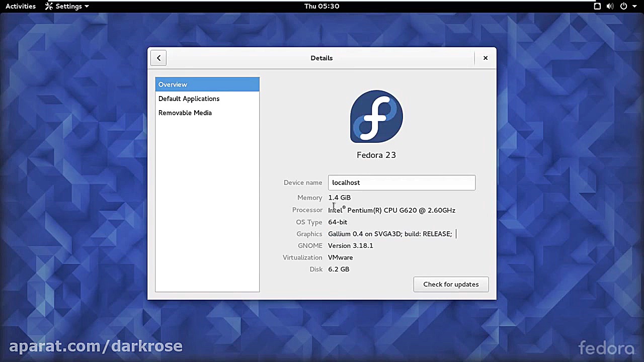Select the memory value 1.4 GiB

pos(340,198)
